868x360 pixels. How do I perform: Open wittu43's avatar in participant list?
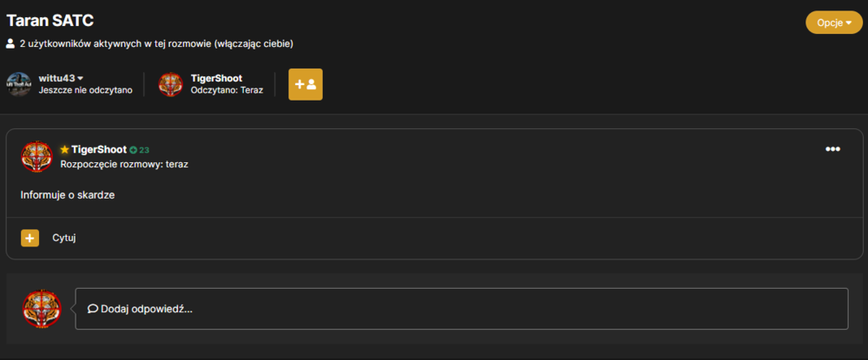coord(19,84)
